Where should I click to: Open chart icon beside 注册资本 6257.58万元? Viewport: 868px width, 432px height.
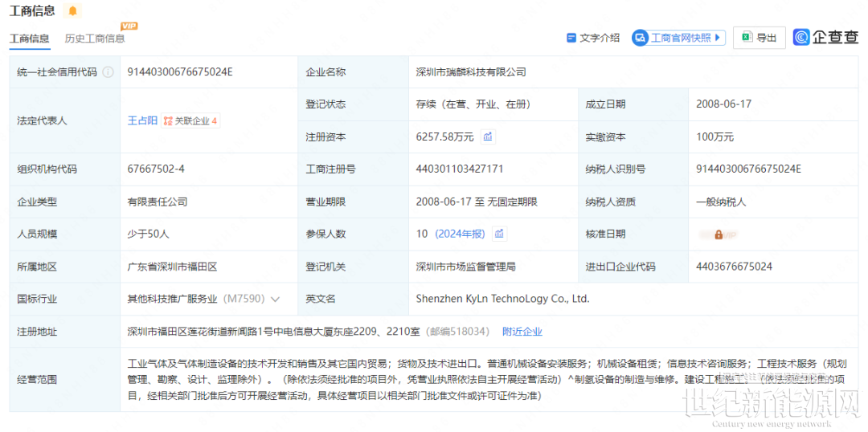tap(488, 137)
